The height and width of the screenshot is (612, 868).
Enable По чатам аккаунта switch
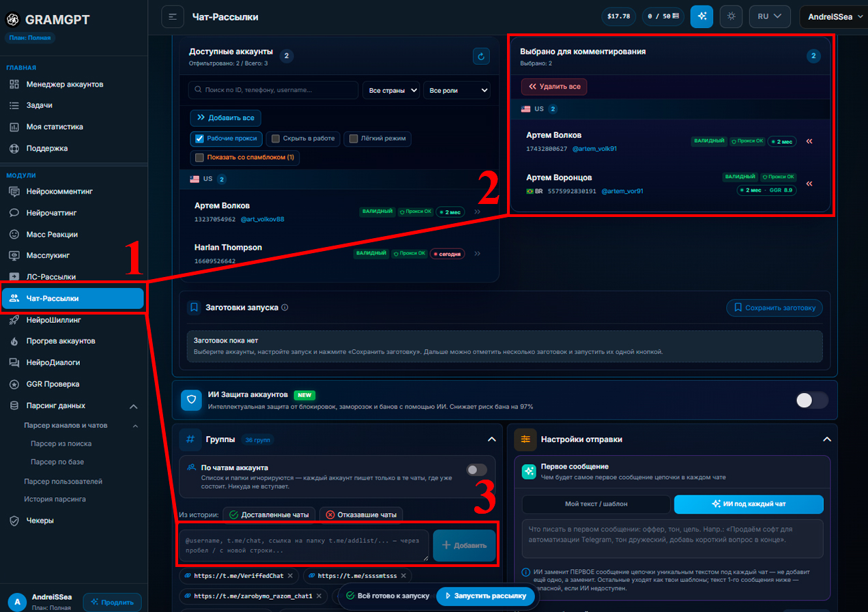tap(476, 469)
